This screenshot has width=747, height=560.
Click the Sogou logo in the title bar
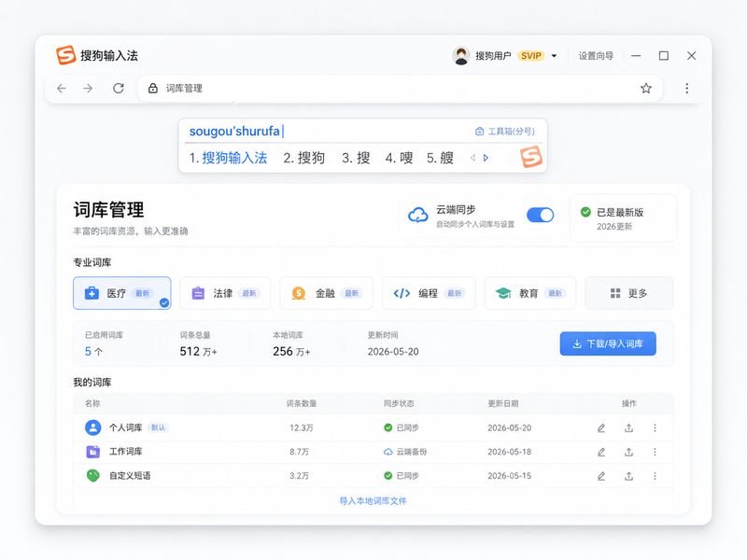[x=65, y=55]
